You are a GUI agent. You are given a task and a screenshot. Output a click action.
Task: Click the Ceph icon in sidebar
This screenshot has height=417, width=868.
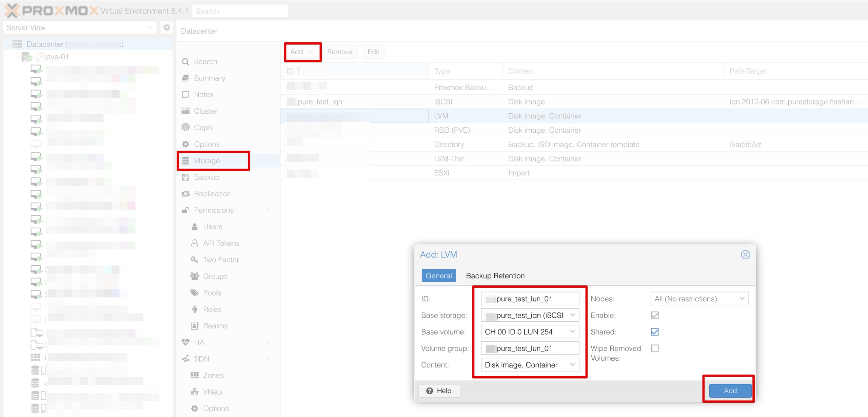tap(185, 128)
